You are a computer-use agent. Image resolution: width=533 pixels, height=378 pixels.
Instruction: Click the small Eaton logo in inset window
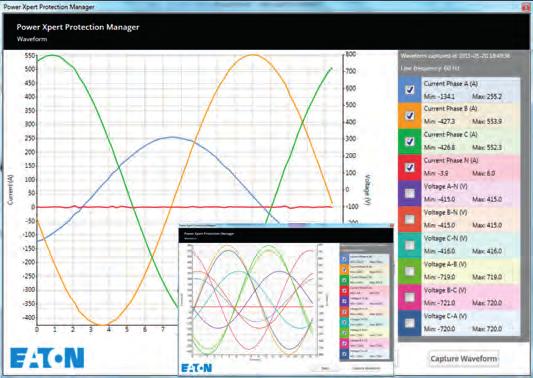point(196,368)
